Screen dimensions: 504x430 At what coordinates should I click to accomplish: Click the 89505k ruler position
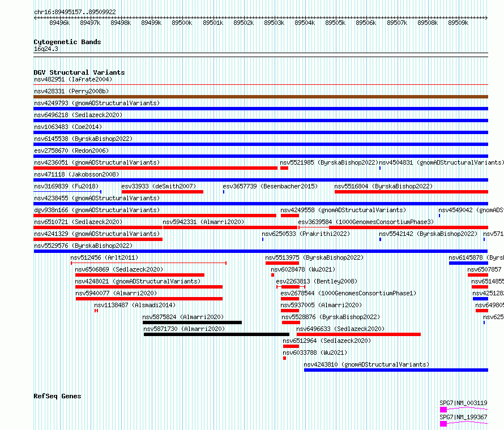335,23
